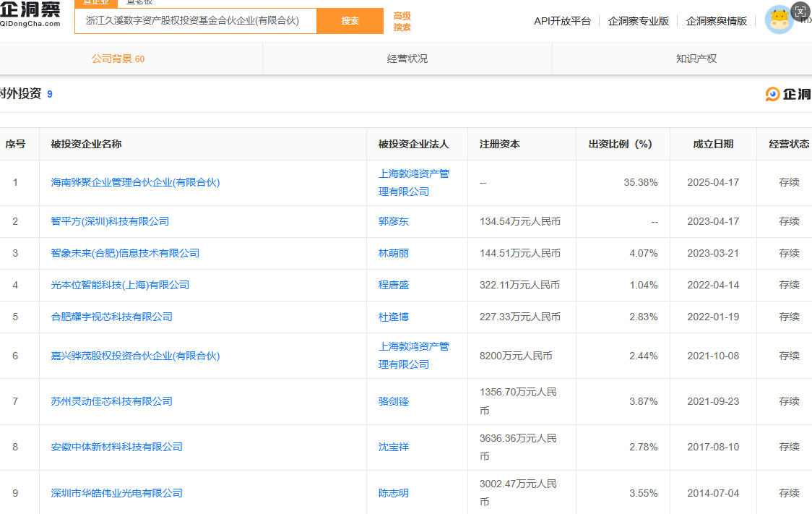Viewport: 812px width, 514px height.
Task: Focus the company name search field
Action: click(x=196, y=21)
